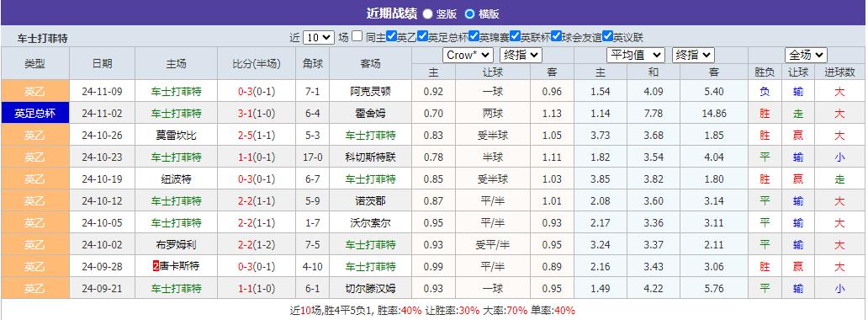Image resolution: width=868 pixels, height=320 pixels.
Task: Click home team 纽波特
Action: pyautogui.click(x=176, y=179)
